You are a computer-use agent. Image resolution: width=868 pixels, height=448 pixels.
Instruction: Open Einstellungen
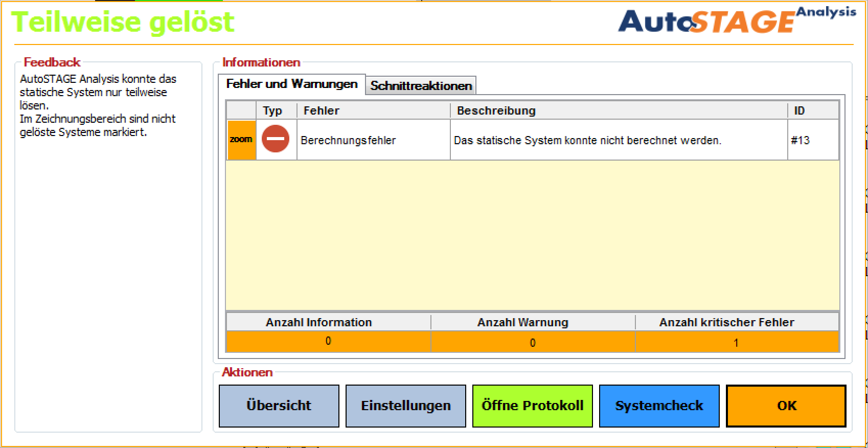click(x=406, y=406)
